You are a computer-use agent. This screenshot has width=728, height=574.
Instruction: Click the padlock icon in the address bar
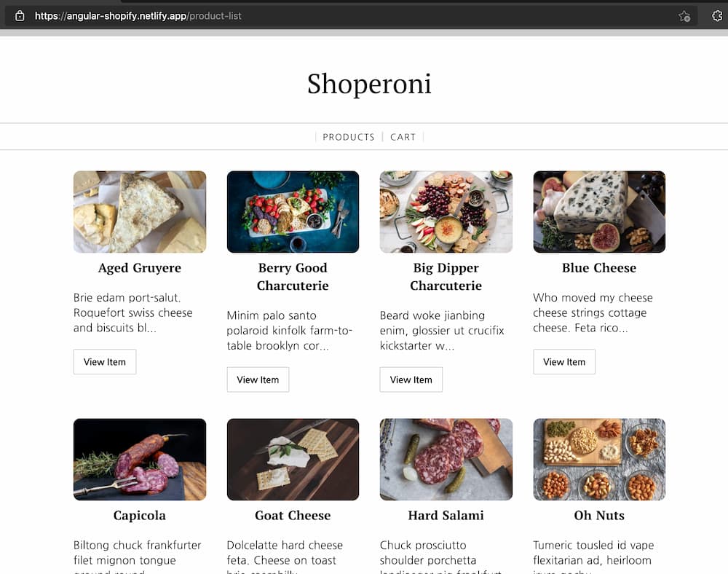[20, 15]
